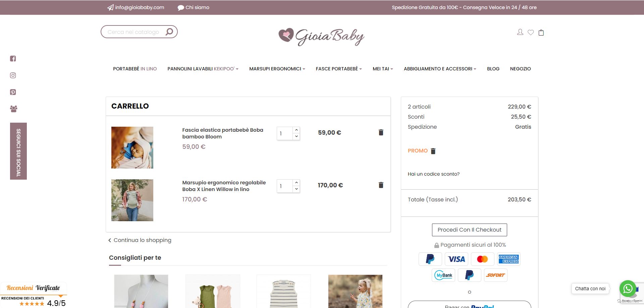Open the Blog menu item
The width and height of the screenshot is (644, 308).
tap(493, 69)
